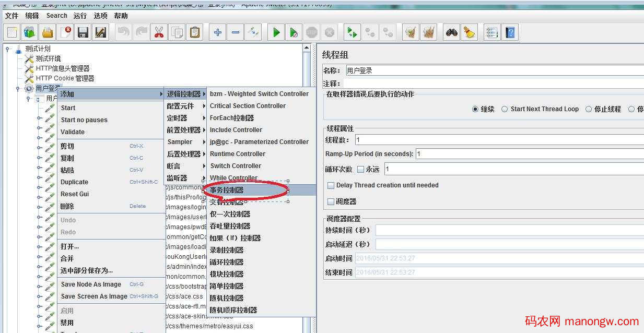This screenshot has width=644, height=333.
Task: Open JMeter help with question mark icon
Action: click(x=510, y=32)
